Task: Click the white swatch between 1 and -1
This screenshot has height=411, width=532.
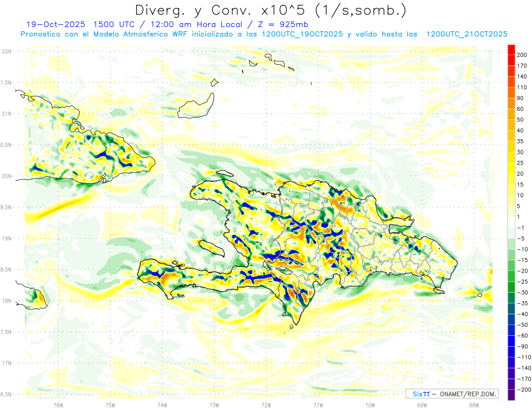Action: point(511,222)
